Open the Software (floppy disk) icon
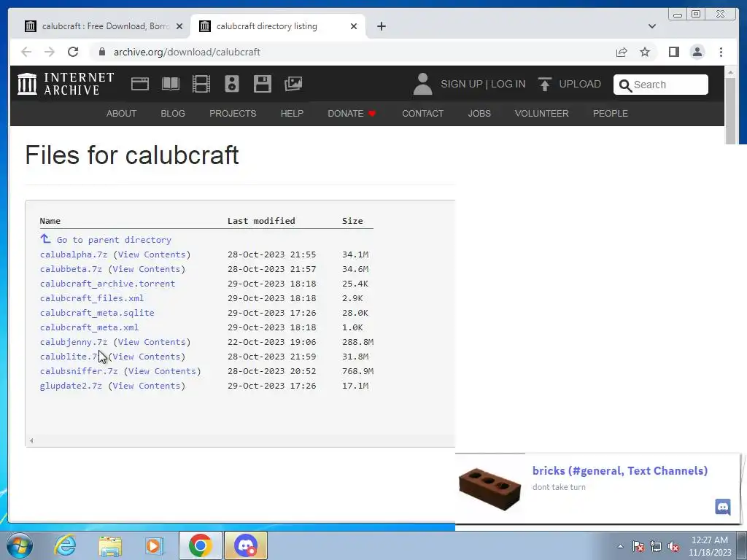 tap(263, 84)
